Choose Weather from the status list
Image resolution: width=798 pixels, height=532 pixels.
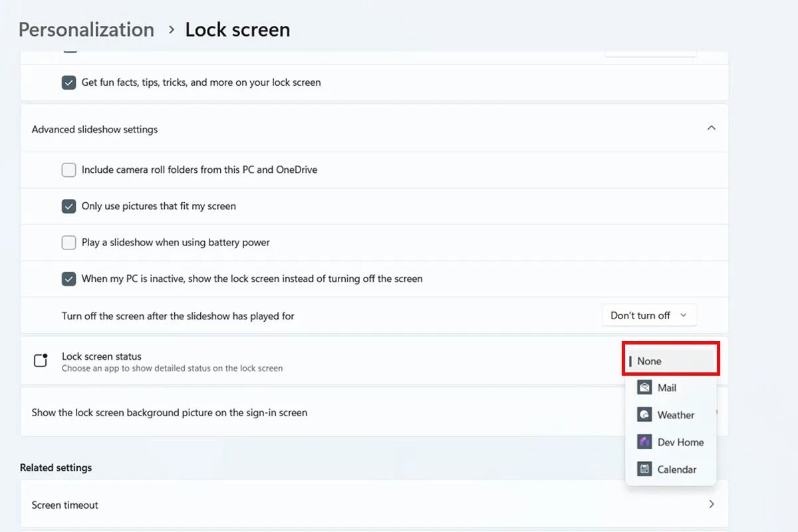(x=676, y=415)
